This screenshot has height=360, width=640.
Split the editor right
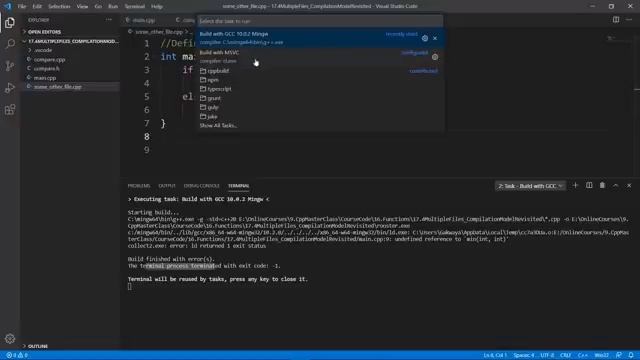pos(616,20)
